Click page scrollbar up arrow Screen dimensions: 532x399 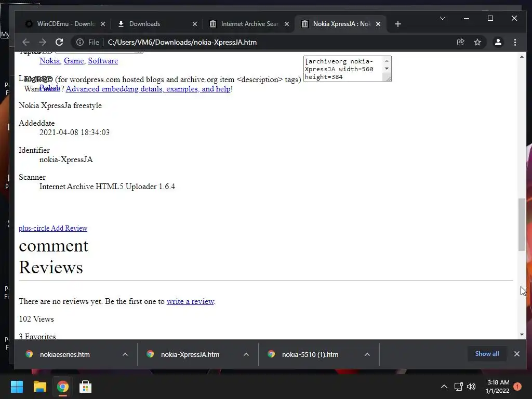(x=522, y=57)
